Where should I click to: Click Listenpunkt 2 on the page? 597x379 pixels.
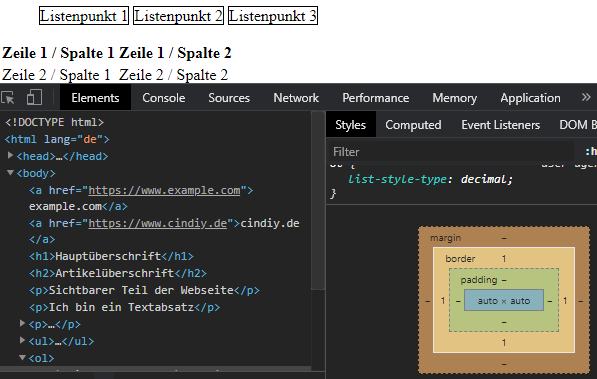178,16
